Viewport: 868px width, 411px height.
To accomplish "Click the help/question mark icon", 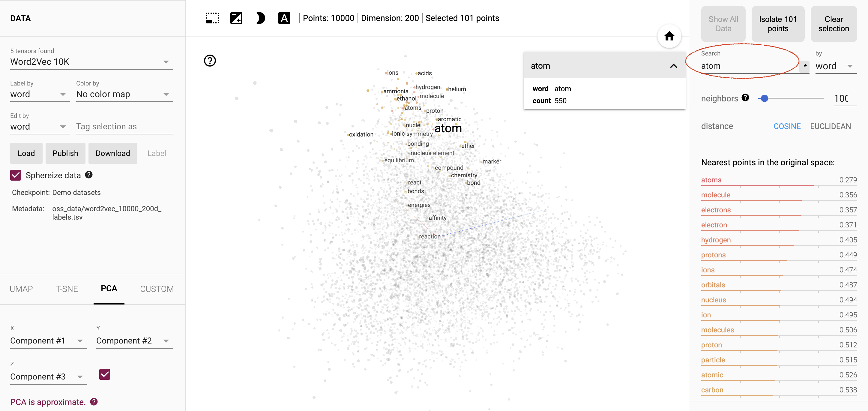I will 211,61.
